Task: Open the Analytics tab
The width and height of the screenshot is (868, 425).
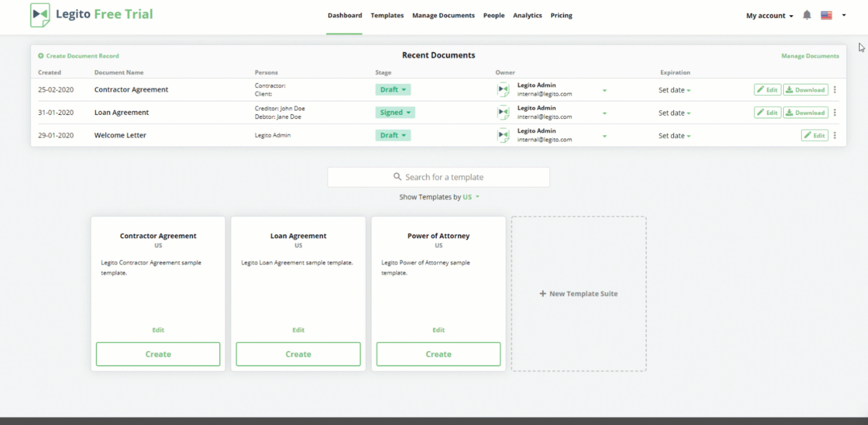Action: pos(527,16)
